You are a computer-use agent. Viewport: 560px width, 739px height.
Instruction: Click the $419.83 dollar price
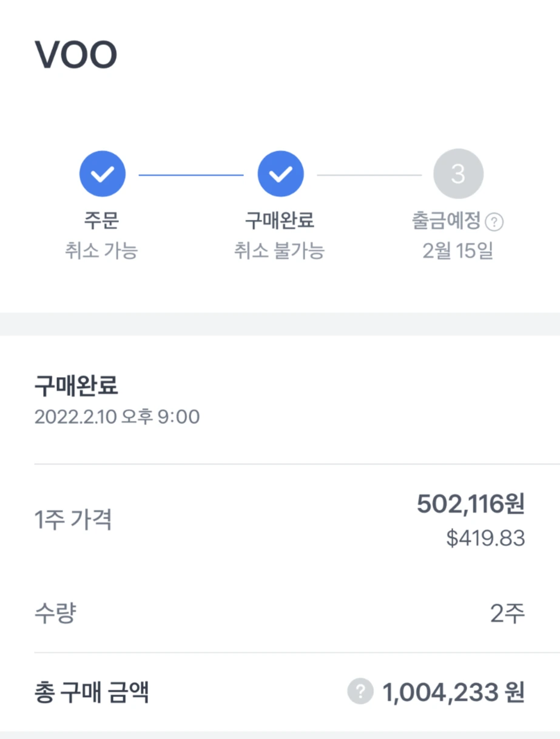[485, 539]
